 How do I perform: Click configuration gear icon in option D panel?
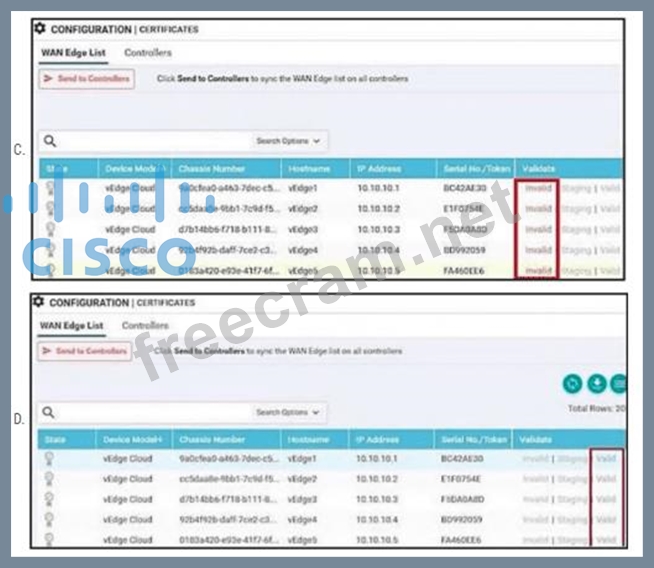click(x=39, y=302)
